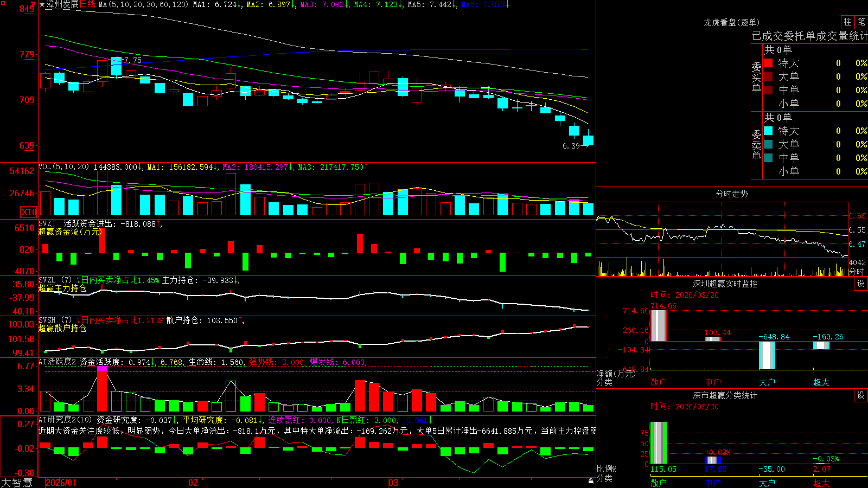Screen dimensions: 868x488
Task: Click the 849 price axis label
Action: pyautogui.click(x=27, y=9)
